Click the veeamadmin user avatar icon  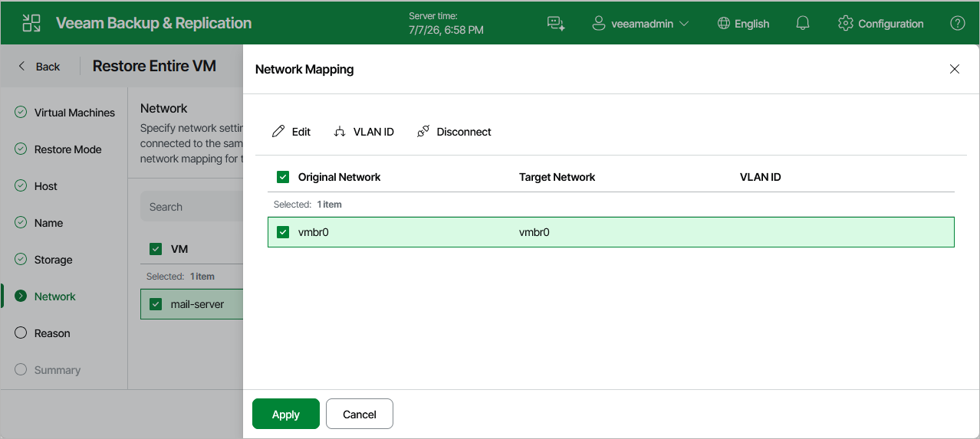click(599, 24)
